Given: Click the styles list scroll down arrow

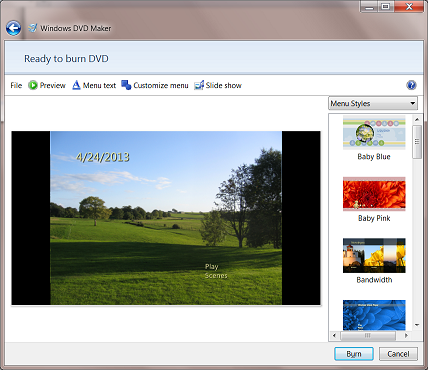Looking at the screenshot, I should tap(417, 325).
